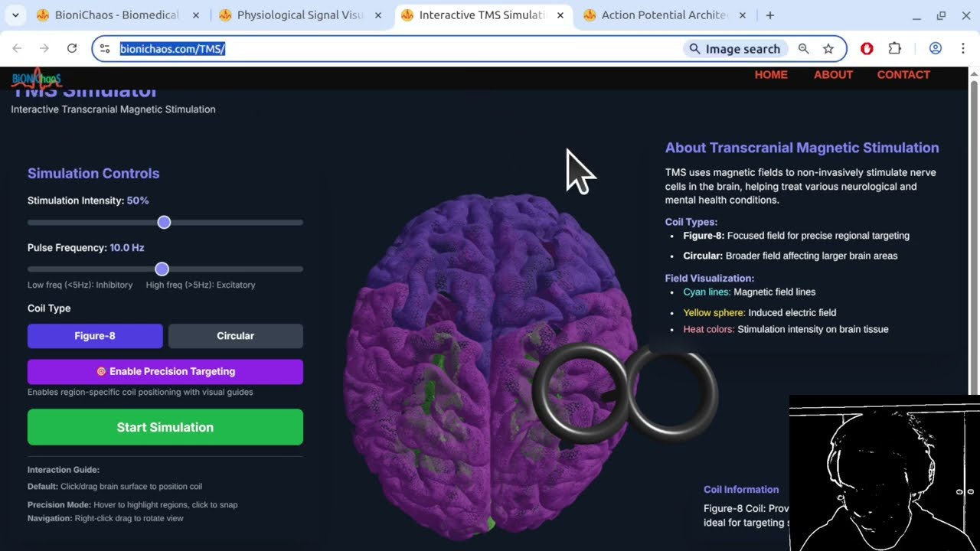Open the ABOUT page
Viewport: 980px width, 551px height.
coord(833,74)
